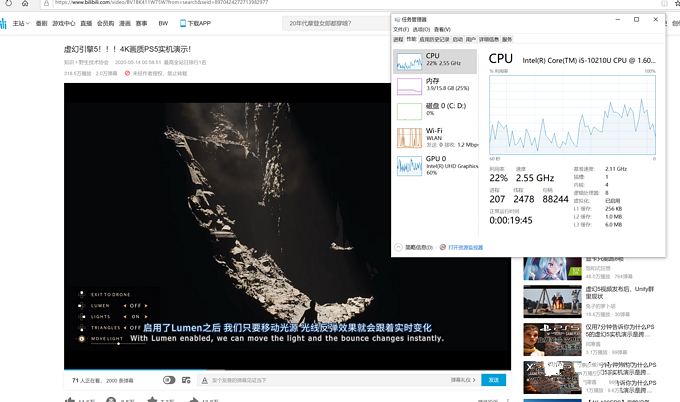Click the video player area
Viewport: 680px width, 402px height.
(287, 226)
